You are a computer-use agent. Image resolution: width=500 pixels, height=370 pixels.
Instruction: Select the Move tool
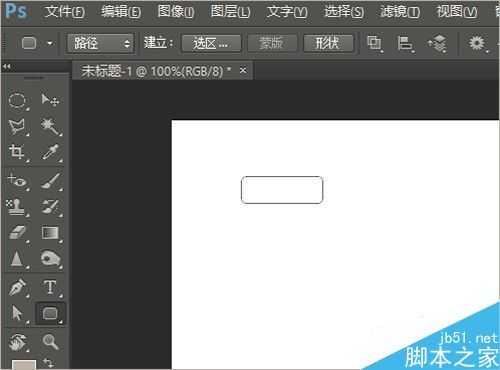tap(50, 100)
